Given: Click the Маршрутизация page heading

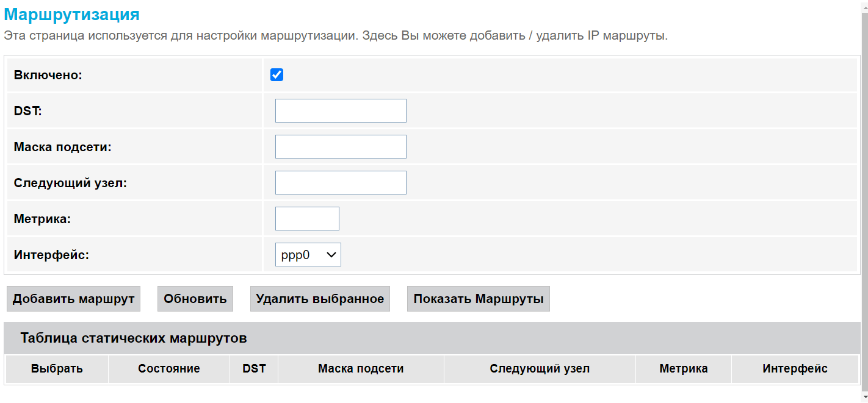Looking at the screenshot, I should coord(72,15).
